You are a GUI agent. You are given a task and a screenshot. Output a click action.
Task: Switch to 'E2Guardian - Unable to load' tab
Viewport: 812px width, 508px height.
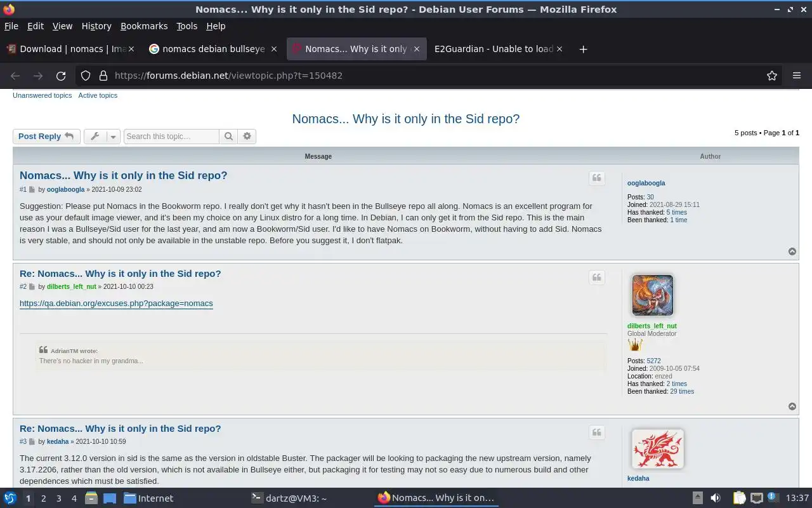coord(498,49)
